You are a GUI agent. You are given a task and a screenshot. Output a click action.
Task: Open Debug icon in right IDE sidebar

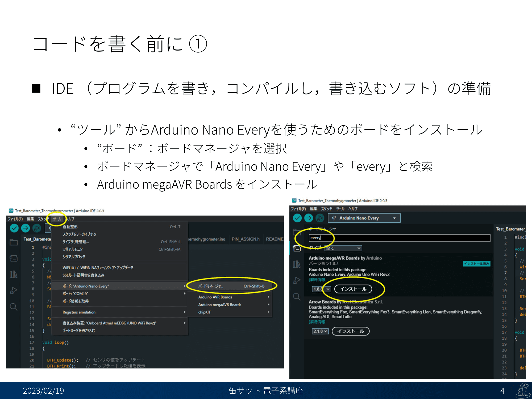(x=297, y=280)
